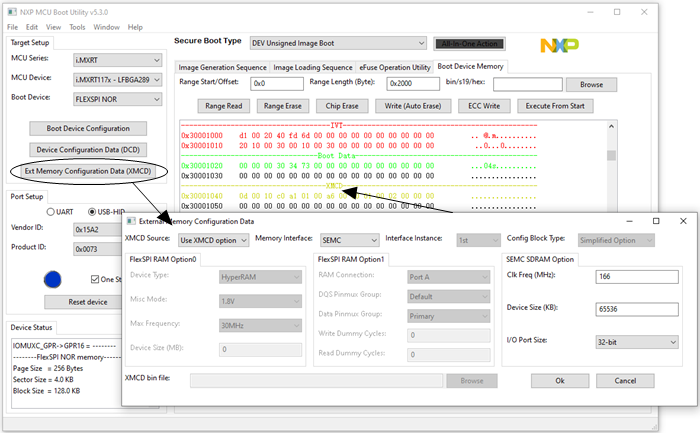Select the USB-HID radio button
Screen dimensions: 700x433
[92, 212]
